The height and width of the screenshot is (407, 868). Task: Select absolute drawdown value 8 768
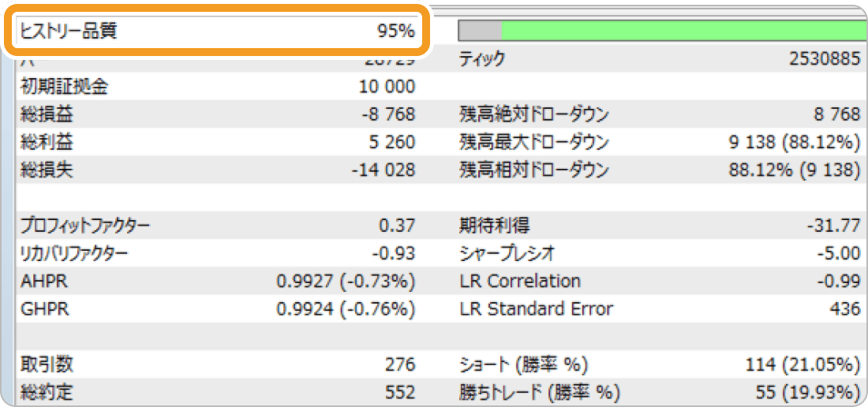point(839,114)
